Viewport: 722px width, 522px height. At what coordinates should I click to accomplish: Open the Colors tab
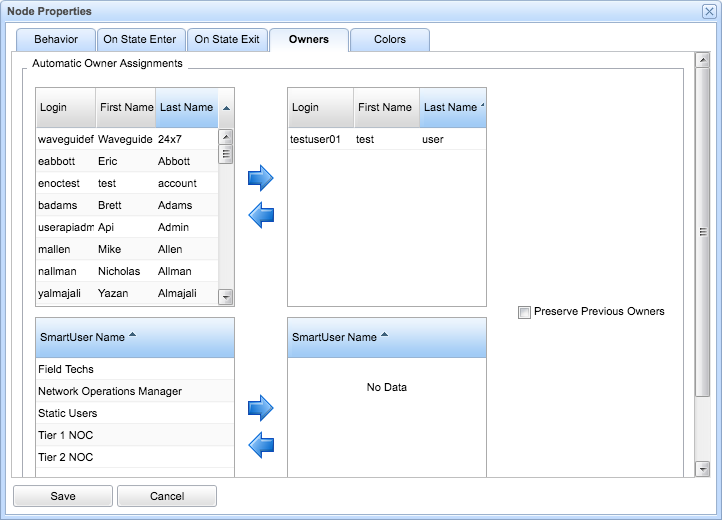point(390,40)
